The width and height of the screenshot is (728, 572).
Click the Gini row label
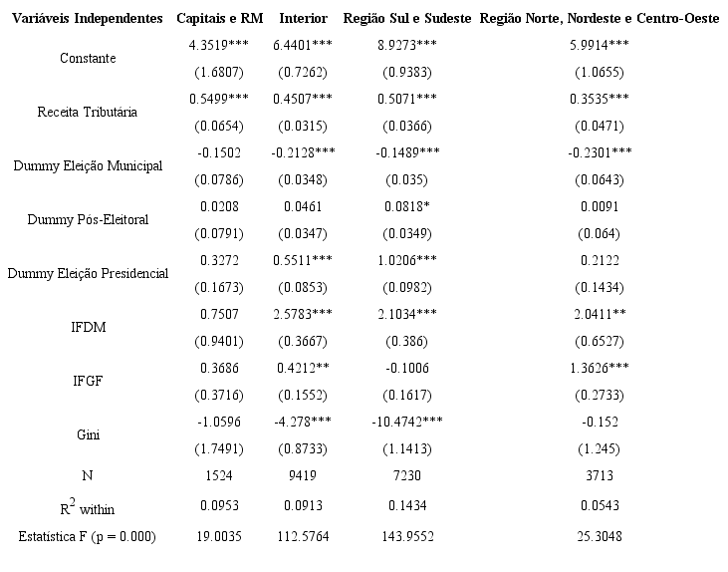(x=88, y=435)
